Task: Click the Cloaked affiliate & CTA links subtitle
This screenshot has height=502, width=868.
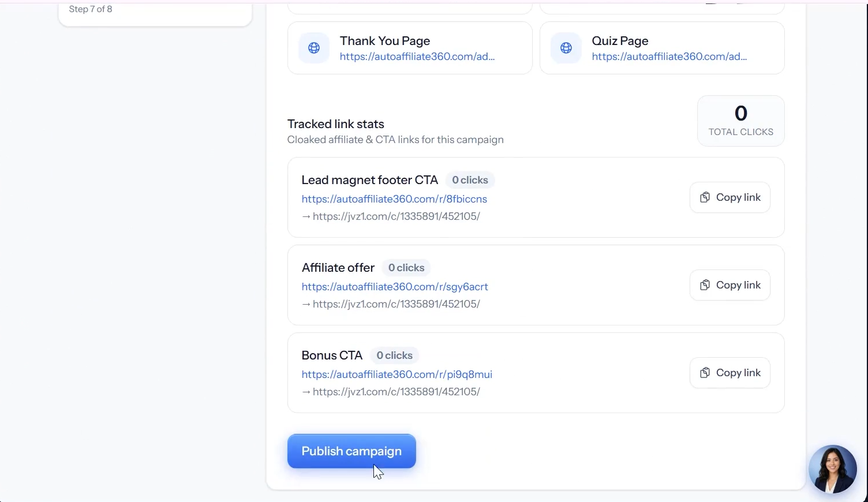Action: [395, 140]
